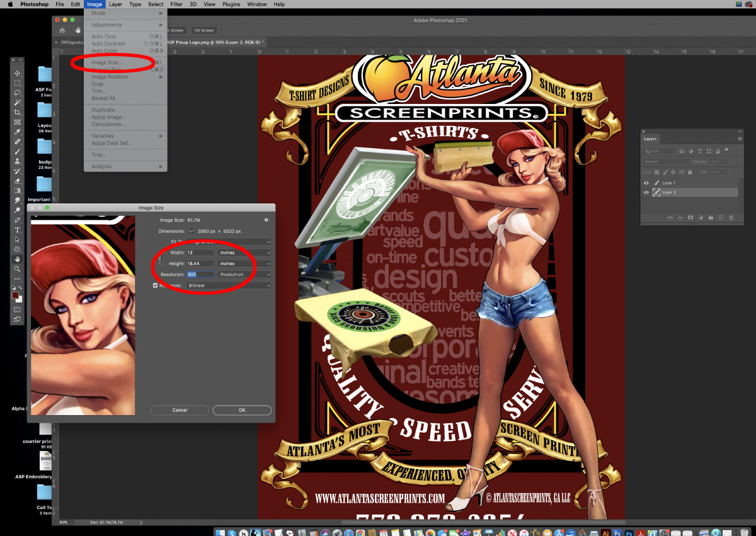The height and width of the screenshot is (536, 756).
Task: Open the Layer menu in menu bar
Action: click(x=115, y=4)
